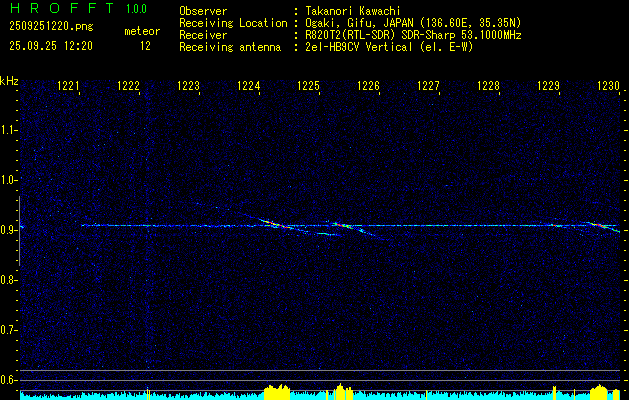Click frequency axis label 0.6
Screen dimensions: 629x400
[8, 380]
